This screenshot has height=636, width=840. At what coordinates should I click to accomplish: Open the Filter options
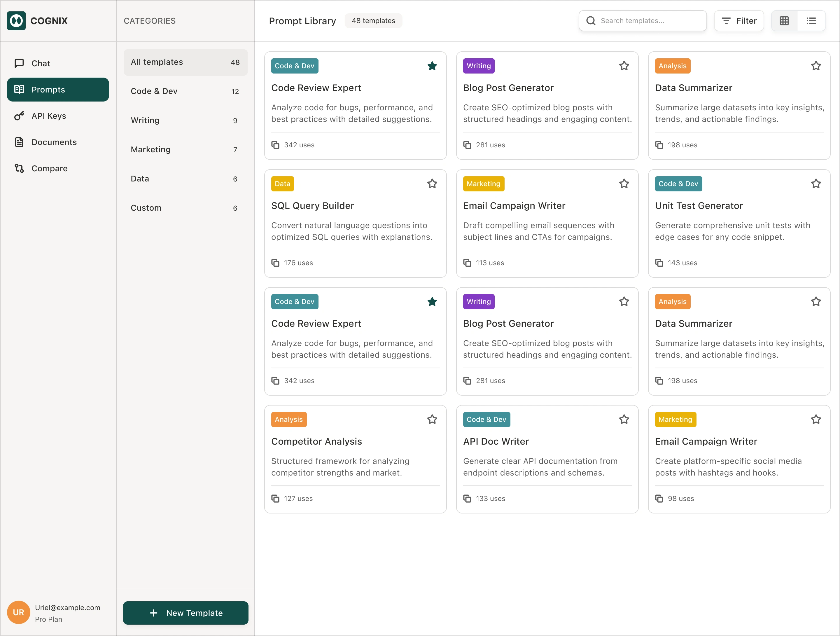coord(738,21)
